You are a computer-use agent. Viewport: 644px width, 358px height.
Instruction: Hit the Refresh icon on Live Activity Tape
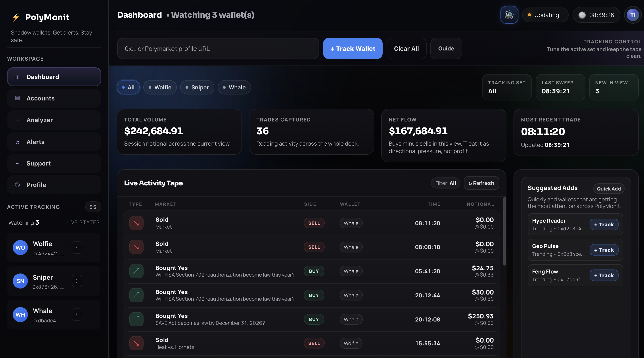point(470,183)
